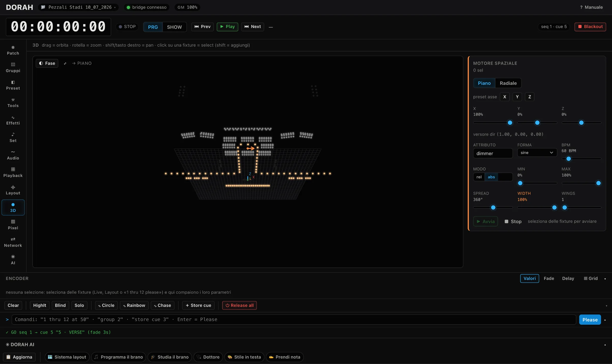Open the Playback sidebar section
The image size is (612, 364).
13,173
